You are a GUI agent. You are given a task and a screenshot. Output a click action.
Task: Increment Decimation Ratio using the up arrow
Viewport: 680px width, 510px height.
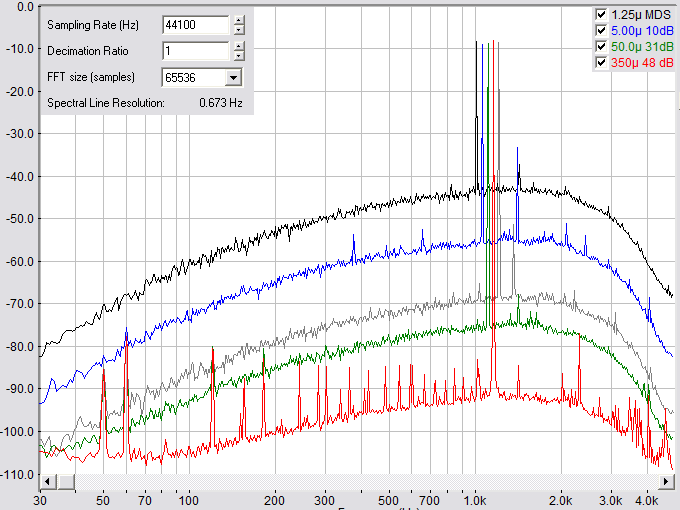click(x=238, y=46)
